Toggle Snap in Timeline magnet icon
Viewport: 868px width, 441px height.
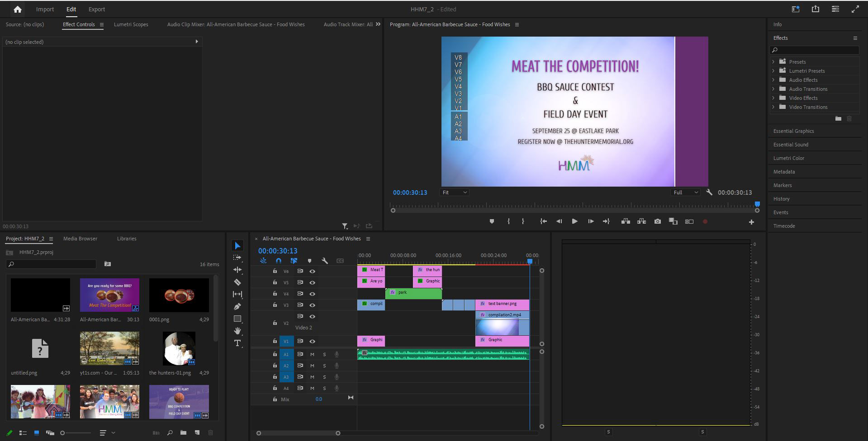pos(279,261)
